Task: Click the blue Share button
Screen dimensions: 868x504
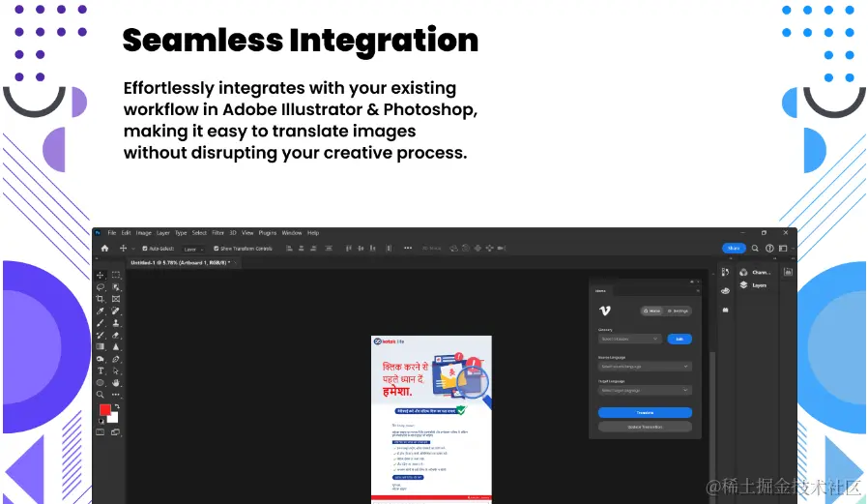Action: point(734,248)
